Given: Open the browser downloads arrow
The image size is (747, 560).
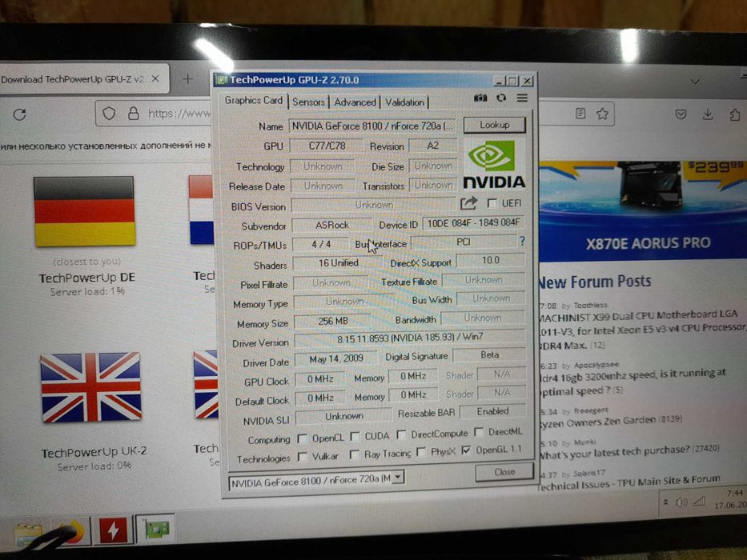Looking at the screenshot, I should pyautogui.click(x=708, y=114).
